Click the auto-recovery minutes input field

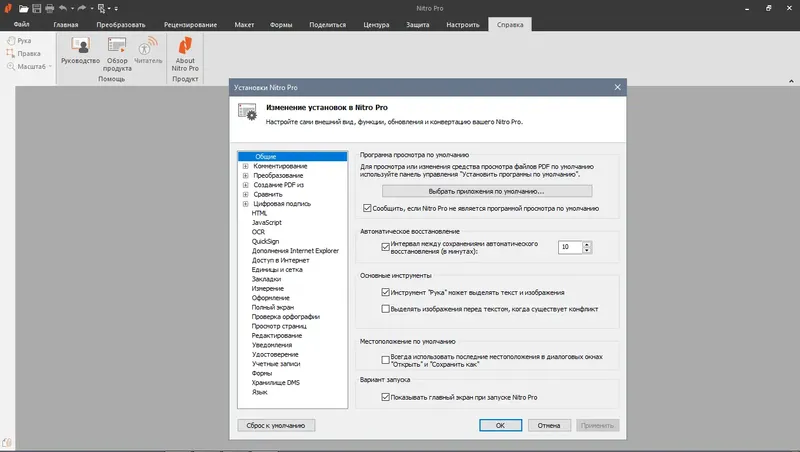570,247
